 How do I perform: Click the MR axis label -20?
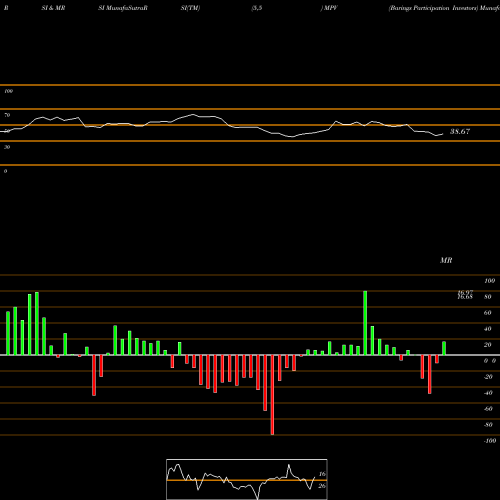(488, 377)
